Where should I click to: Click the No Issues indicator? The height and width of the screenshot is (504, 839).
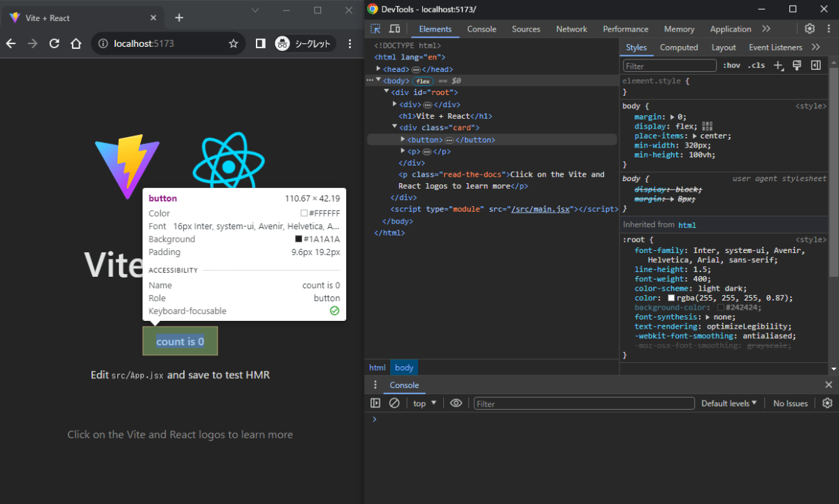790,403
